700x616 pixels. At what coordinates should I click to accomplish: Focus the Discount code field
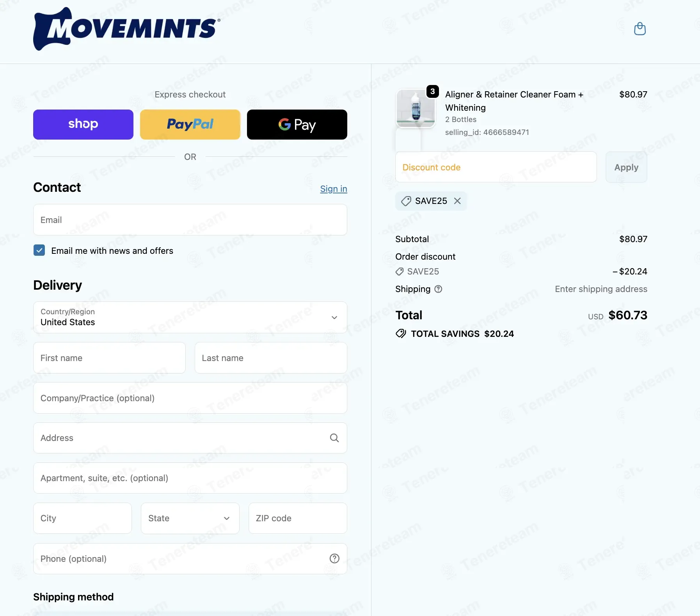[496, 167]
